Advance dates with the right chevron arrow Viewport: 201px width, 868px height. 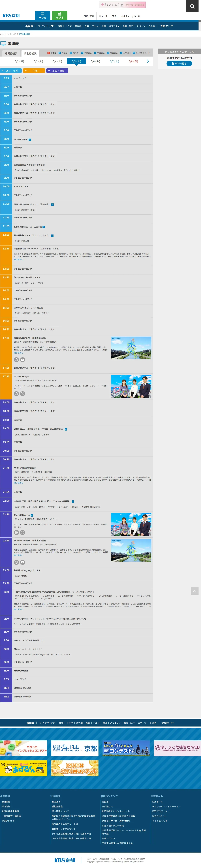click(148, 61)
